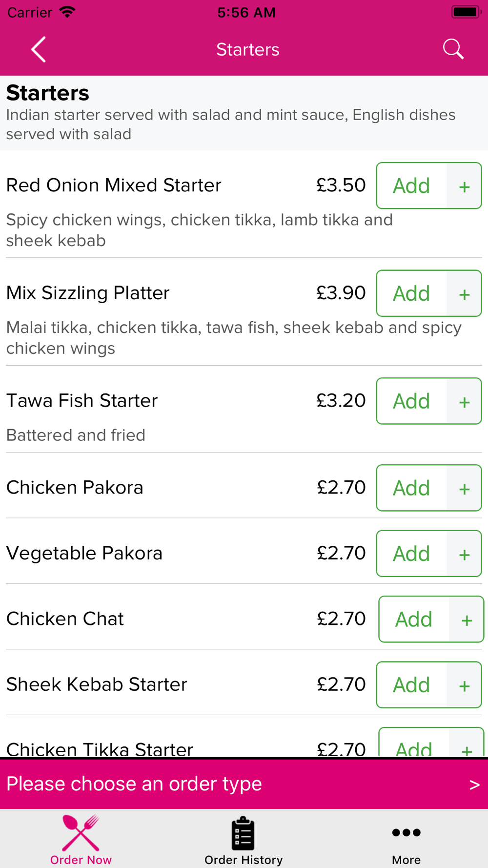This screenshot has width=488, height=868.
Task: Tap plus icon for Chicken Pakora
Action: click(464, 488)
